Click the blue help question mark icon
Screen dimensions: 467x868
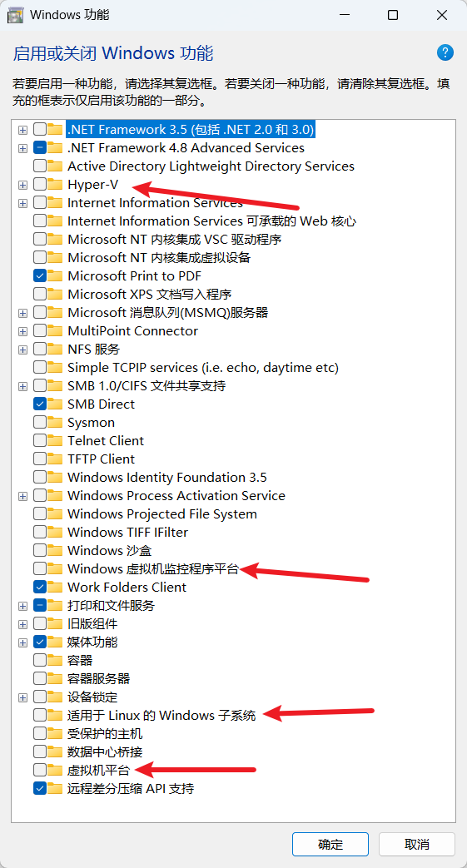pyautogui.click(x=445, y=53)
